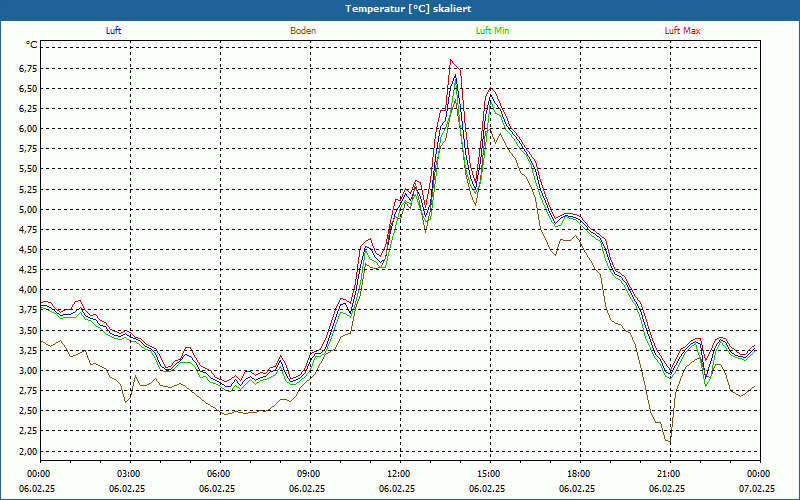Click the red Luft Max peak near 13:45
Image resolution: width=800 pixels, height=500 pixels.
[x=451, y=60]
